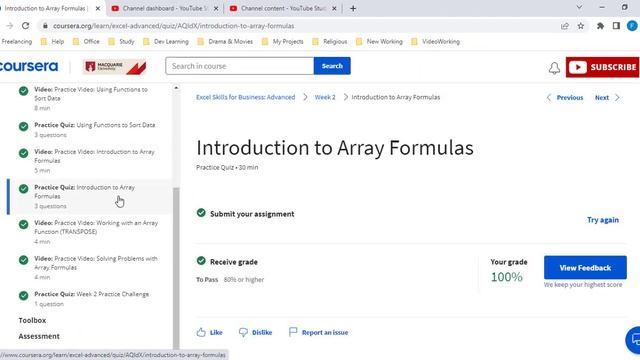Click the red Subscribe button

[603, 67]
